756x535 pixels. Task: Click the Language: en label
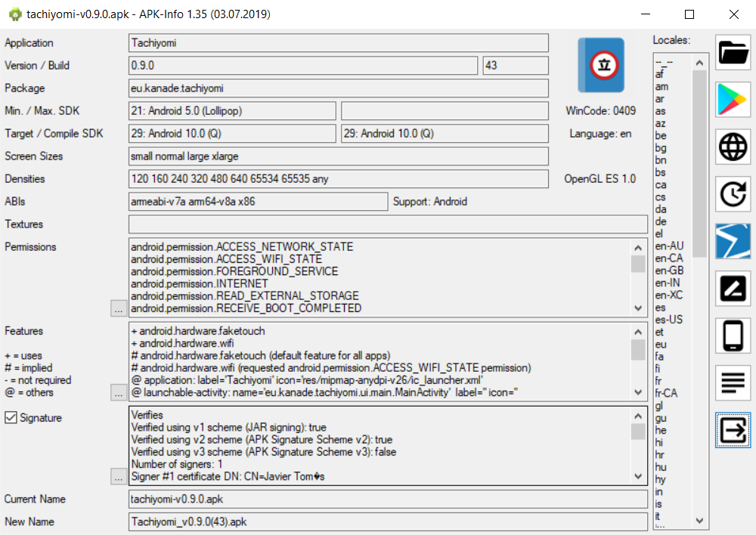(x=600, y=134)
